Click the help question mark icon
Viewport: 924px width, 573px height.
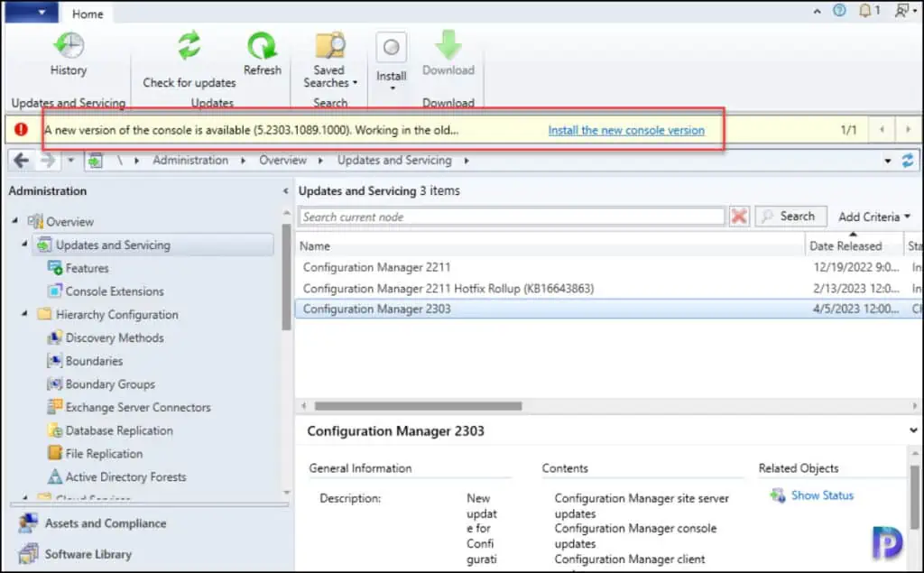point(839,10)
